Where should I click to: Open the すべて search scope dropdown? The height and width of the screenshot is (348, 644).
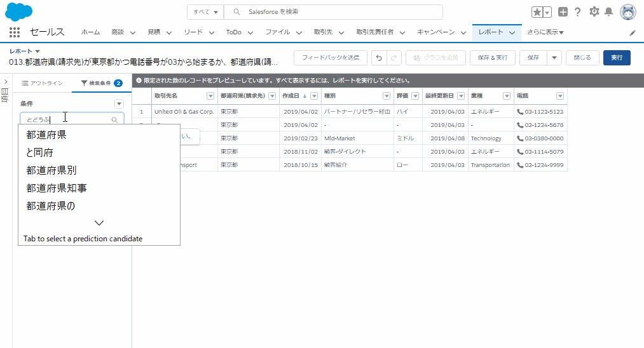pyautogui.click(x=205, y=12)
